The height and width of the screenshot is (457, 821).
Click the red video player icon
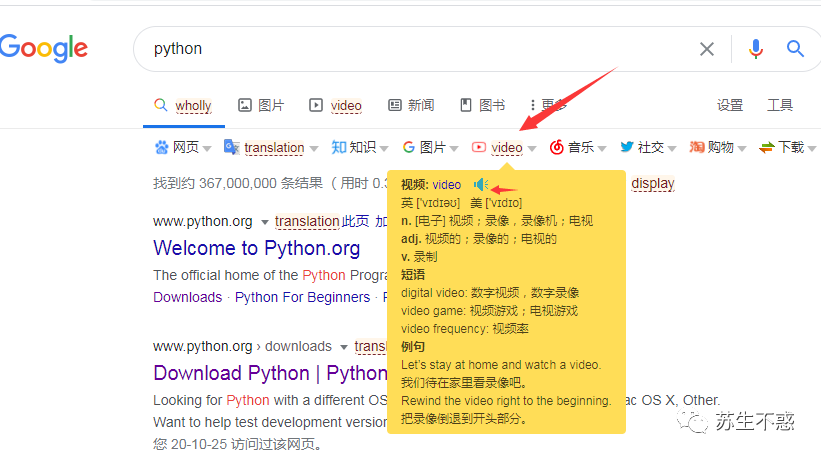[479, 148]
